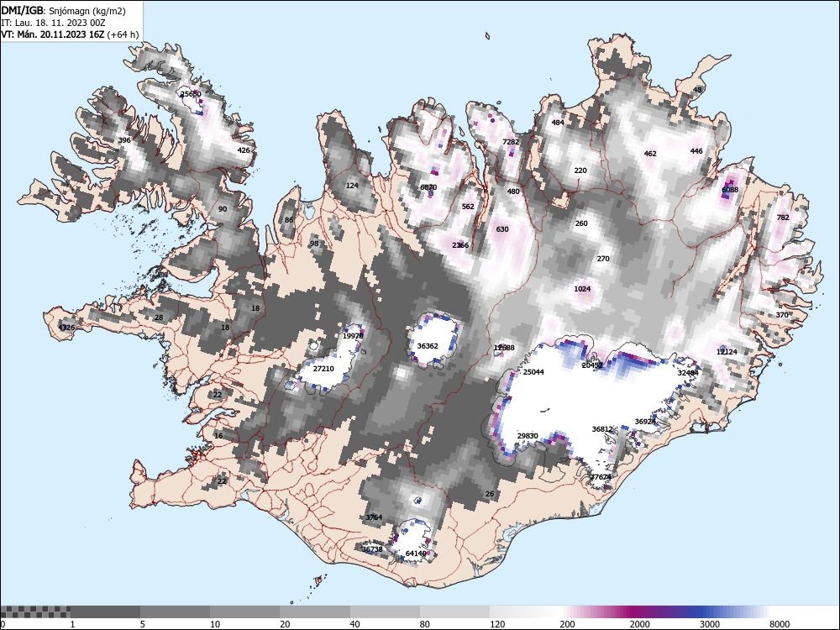The width and height of the screenshot is (840, 630).
Task: Click the map value '124'
Action: [352, 186]
